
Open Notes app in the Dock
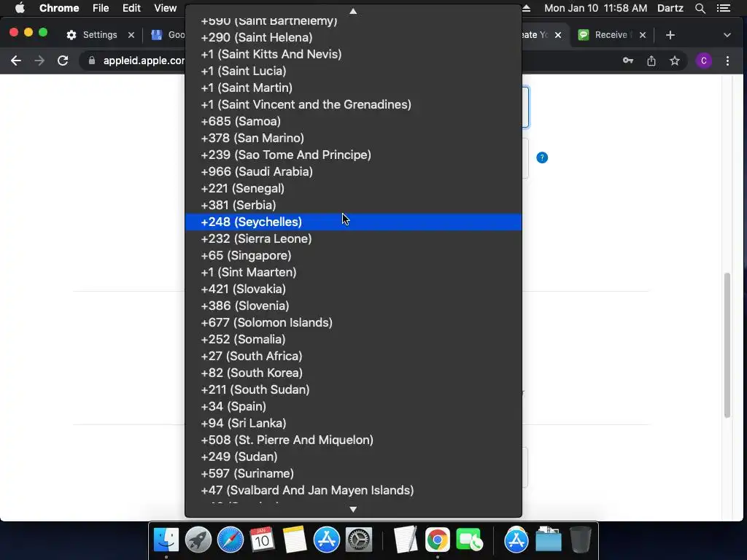click(x=295, y=540)
